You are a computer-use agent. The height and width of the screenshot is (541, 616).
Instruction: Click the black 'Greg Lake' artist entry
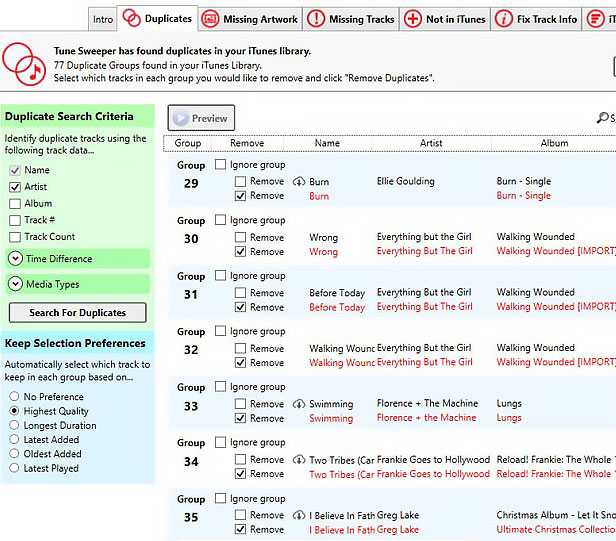pos(398,515)
